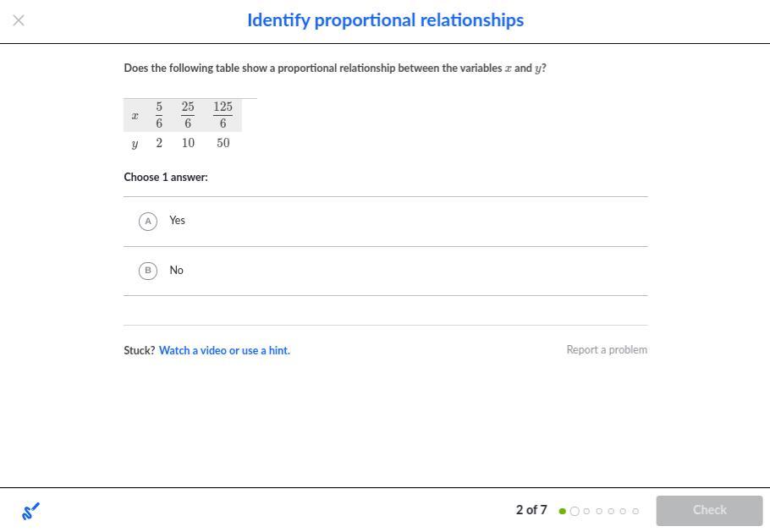Click the Identify proportional relationships title

pyautogui.click(x=385, y=20)
